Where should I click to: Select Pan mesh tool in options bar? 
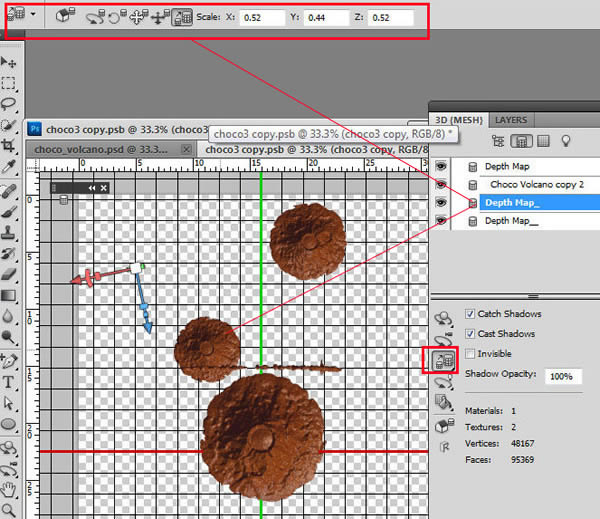click(x=138, y=17)
